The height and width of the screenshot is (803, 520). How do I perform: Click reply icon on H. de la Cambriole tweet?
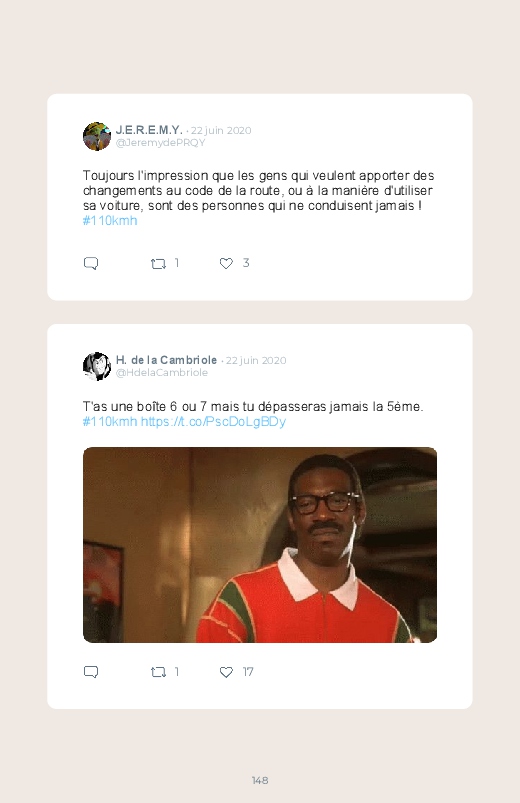tap(91, 672)
